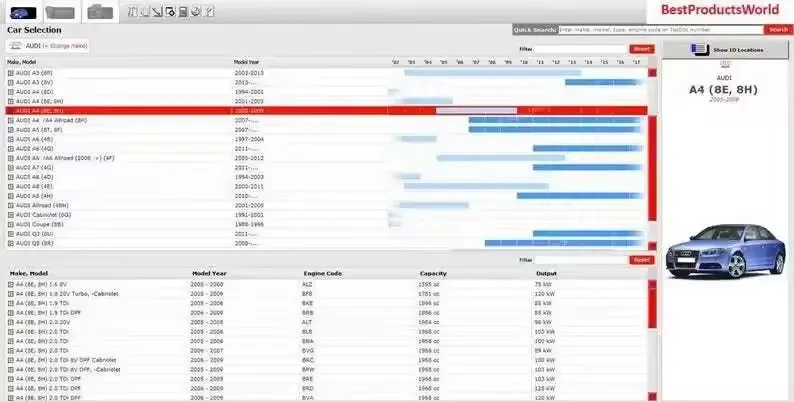Click the row icon beside AUDI A6 (4G)
Image resolution: width=794 pixels, height=402 pixels.
11,149
